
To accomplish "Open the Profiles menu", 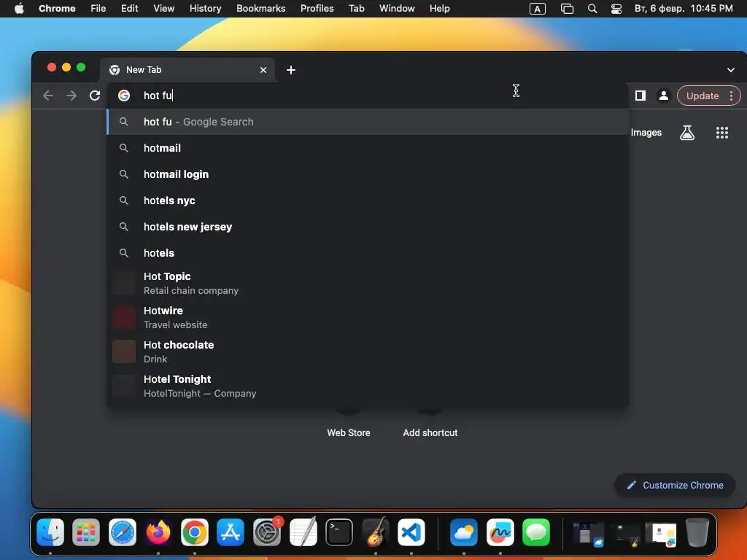I will [317, 9].
